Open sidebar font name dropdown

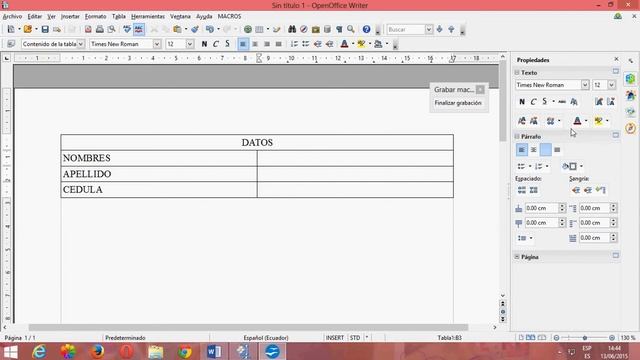(x=585, y=84)
